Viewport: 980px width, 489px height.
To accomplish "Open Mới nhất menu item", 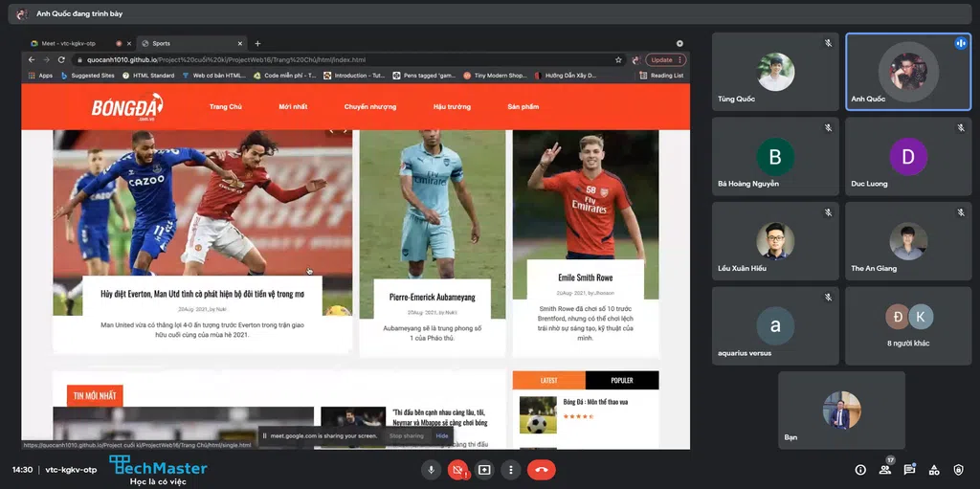I will (293, 107).
